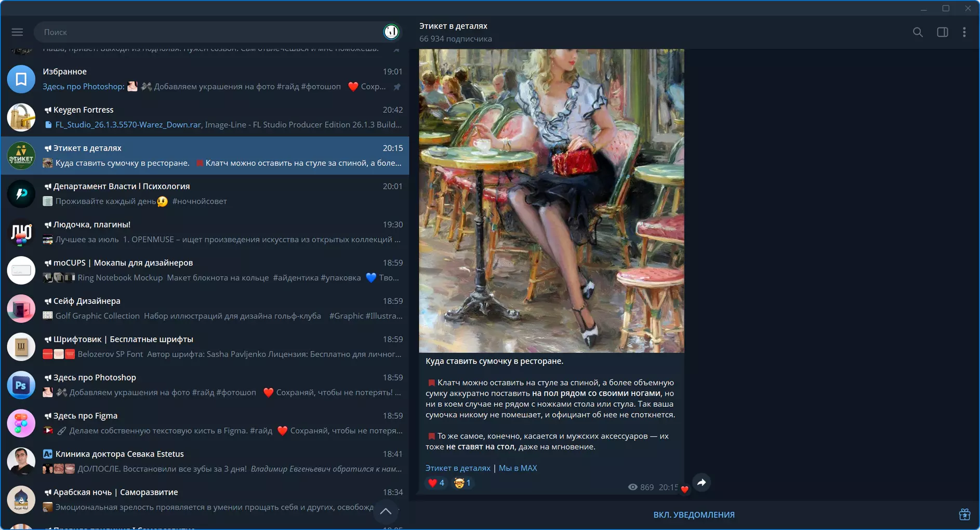Open the 'Этикет в деталях' link in post

458,468
